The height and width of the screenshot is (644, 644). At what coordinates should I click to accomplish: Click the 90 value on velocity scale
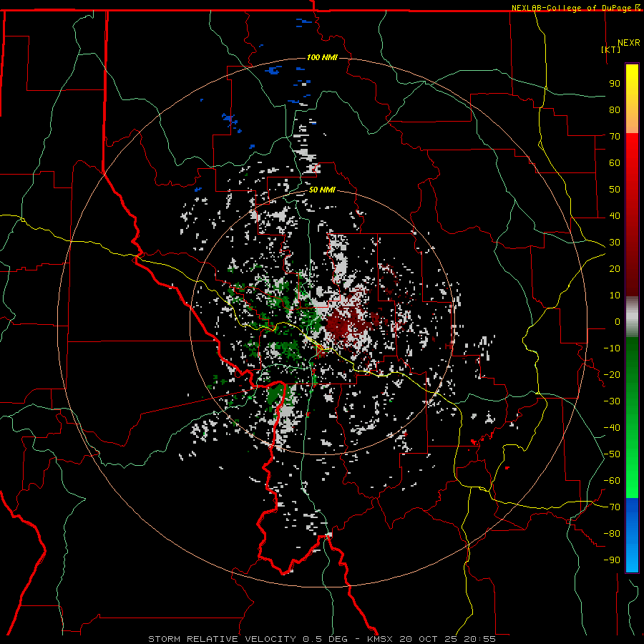click(615, 84)
